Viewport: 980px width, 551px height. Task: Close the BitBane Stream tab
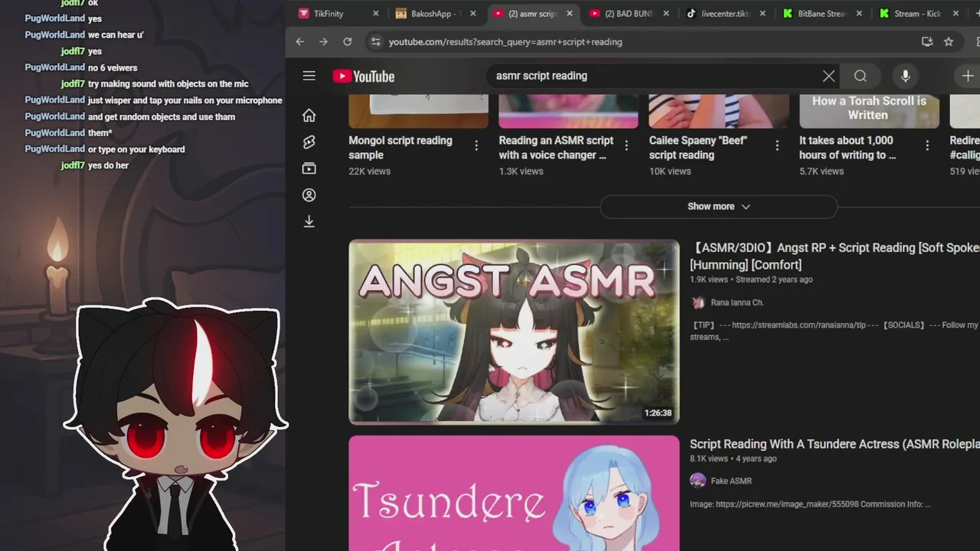pyautogui.click(x=859, y=13)
